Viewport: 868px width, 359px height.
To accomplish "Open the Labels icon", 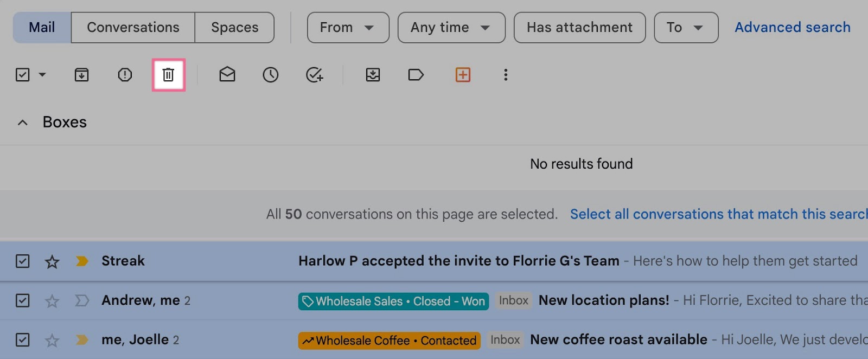I will pyautogui.click(x=416, y=75).
